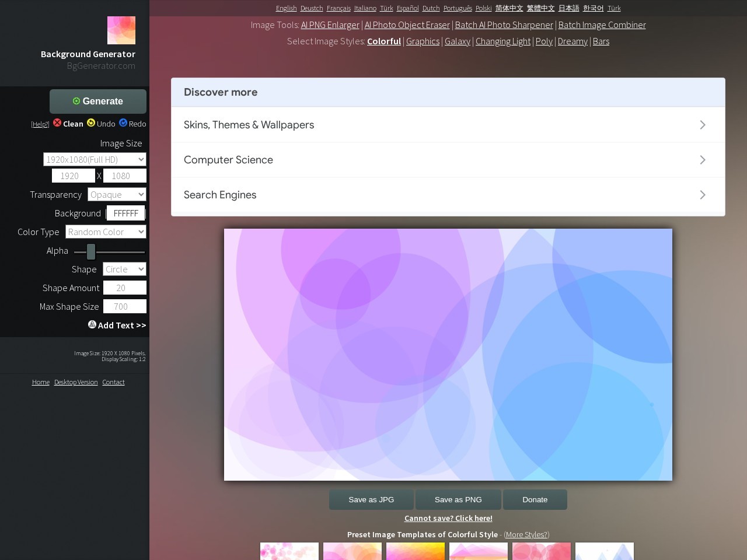
Task: Select the yellow-orange gradient preset thumbnail
Action: pos(416,551)
